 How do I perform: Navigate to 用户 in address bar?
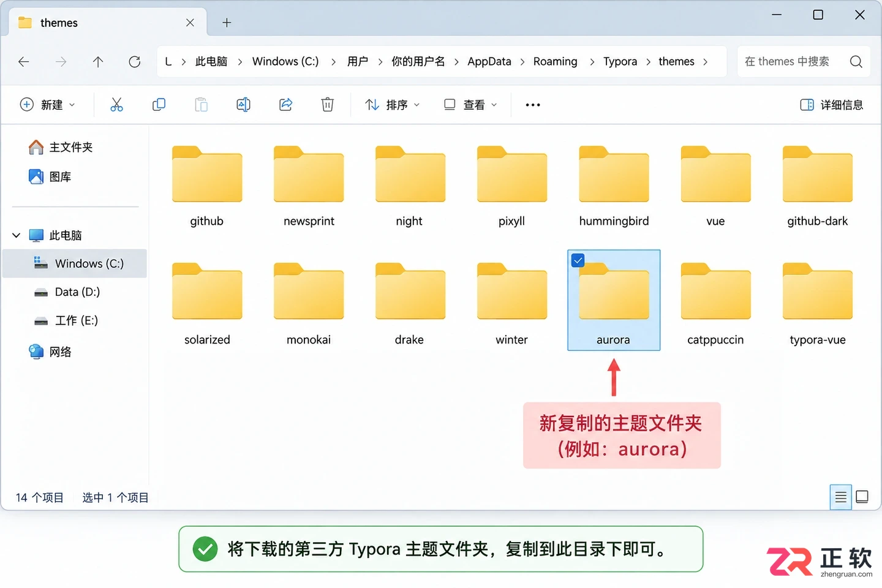(358, 61)
